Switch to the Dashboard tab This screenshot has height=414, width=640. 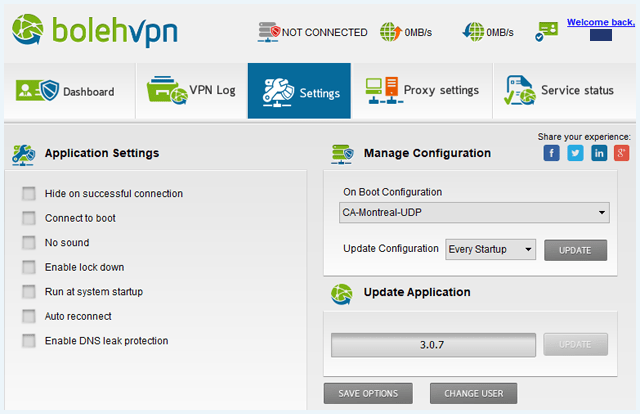[69, 91]
